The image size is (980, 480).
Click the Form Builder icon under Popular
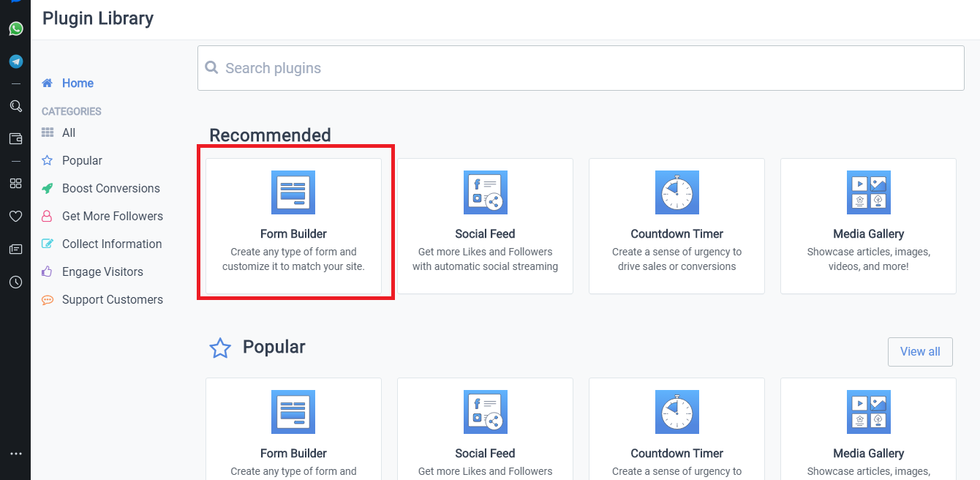click(293, 412)
